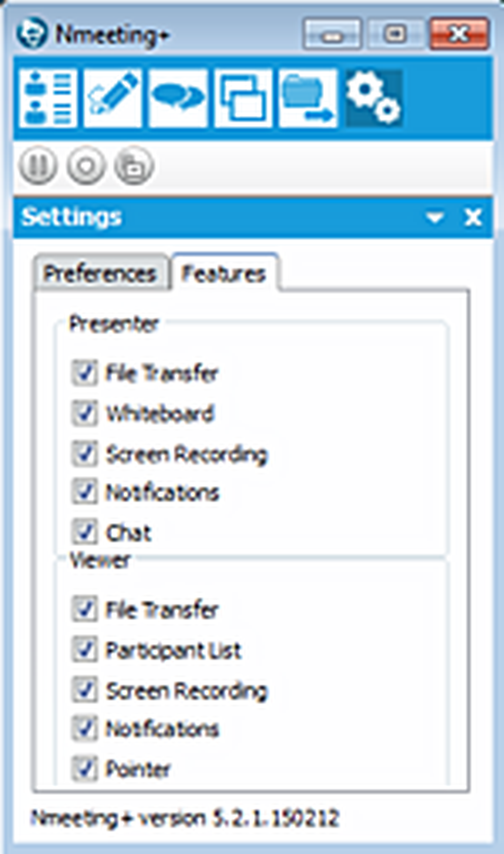The width and height of the screenshot is (504, 854).
Task: Minimize the Nmeeting+ window
Action: coord(332,35)
